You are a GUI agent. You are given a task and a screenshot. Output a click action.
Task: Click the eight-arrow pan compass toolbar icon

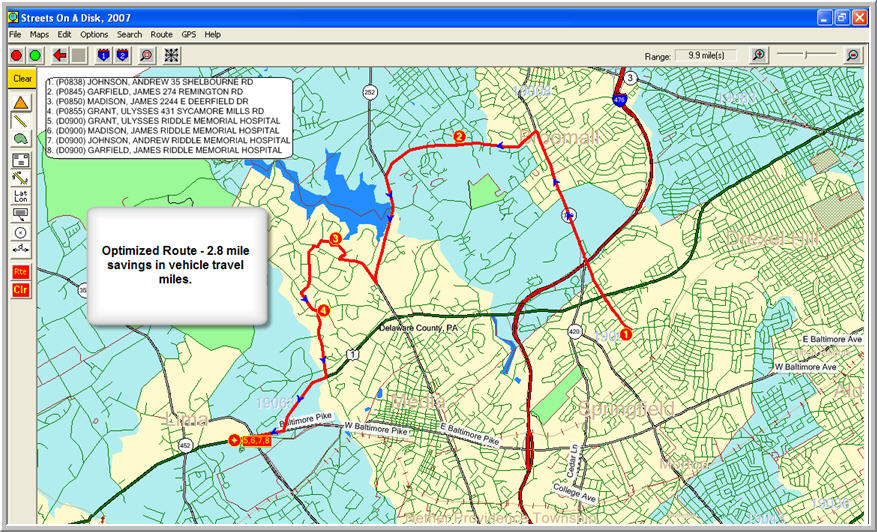(x=172, y=55)
